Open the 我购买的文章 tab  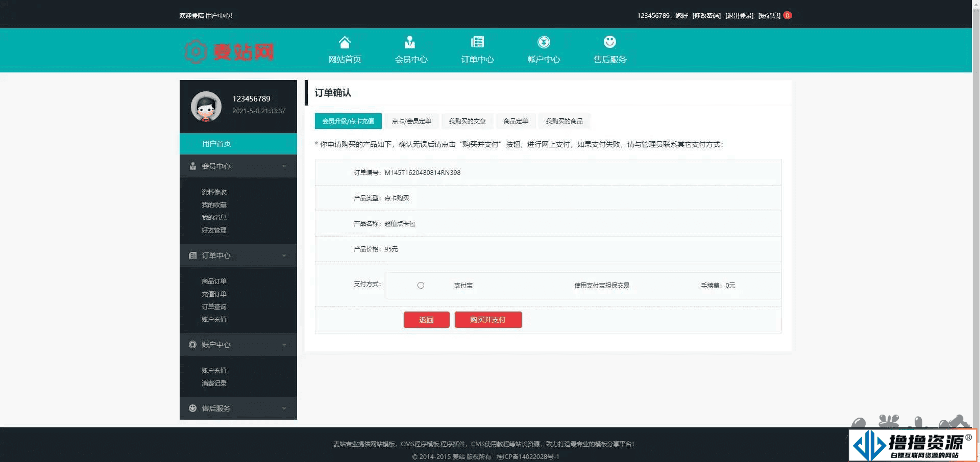click(467, 121)
